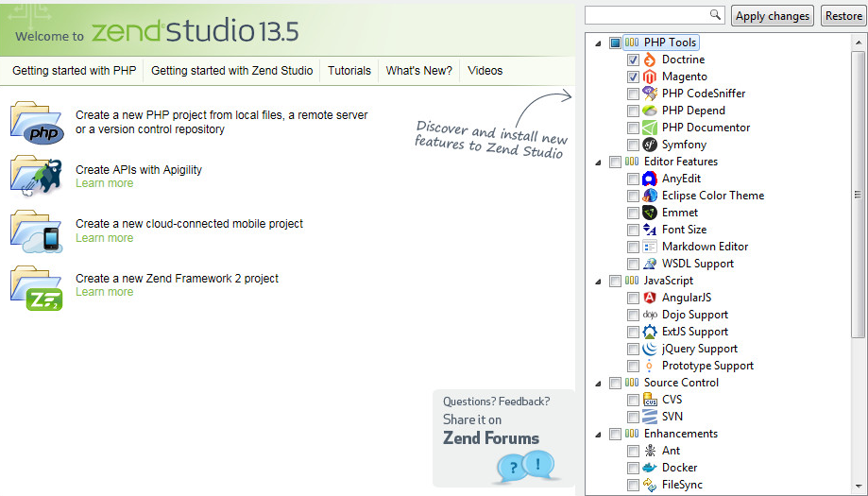Switch to the Tutorials tab

pyautogui.click(x=349, y=71)
